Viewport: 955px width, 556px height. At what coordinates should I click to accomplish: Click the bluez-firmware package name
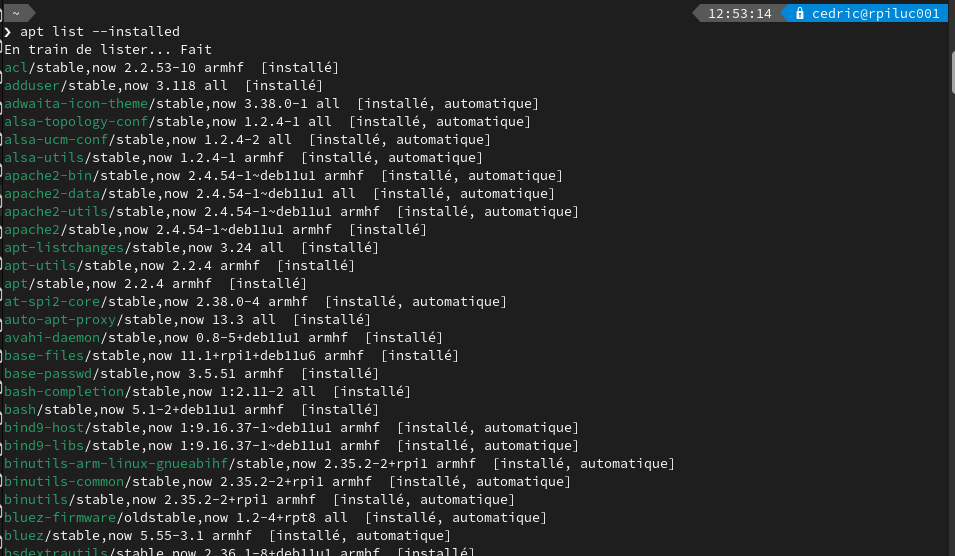click(x=60, y=518)
